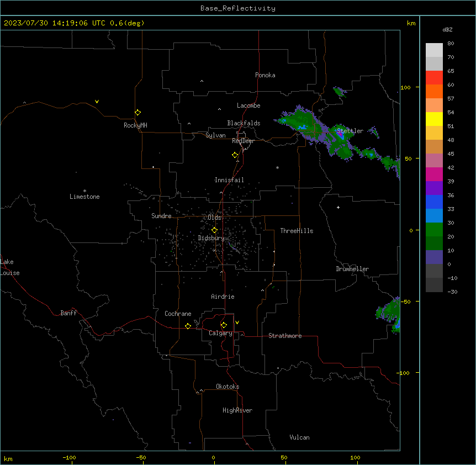The width and height of the screenshot is (476, 465).
Task: Pick the light gray 80 dBZ legend swatch
Action: click(x=434, y=50)
